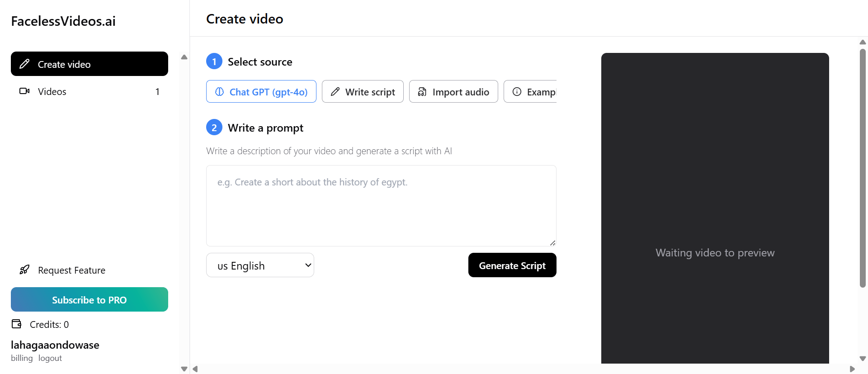The height and width of the screenshot is (374, 868).
Task: Open the Request Feature sidebar entry
Action: 90,270
